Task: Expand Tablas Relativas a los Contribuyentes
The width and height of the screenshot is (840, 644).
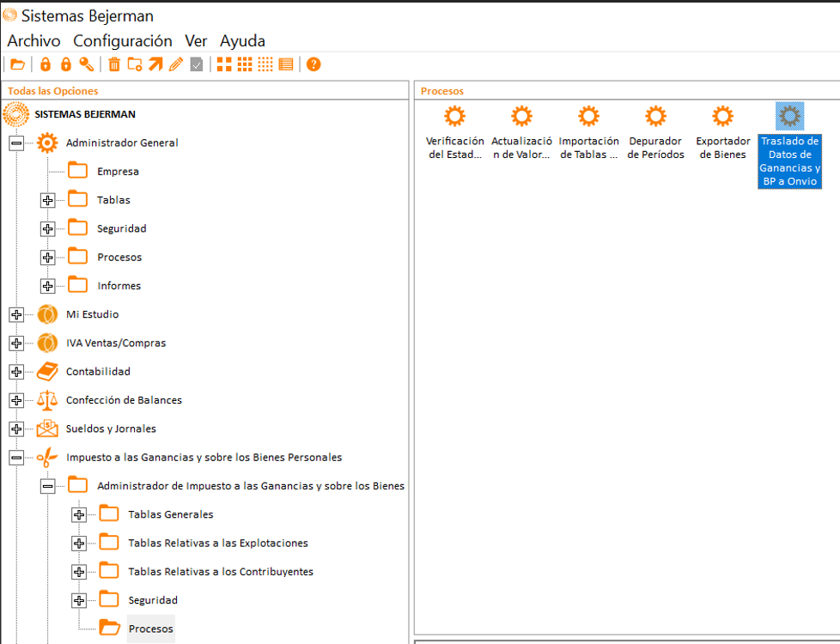Action: tap(79, 572)
